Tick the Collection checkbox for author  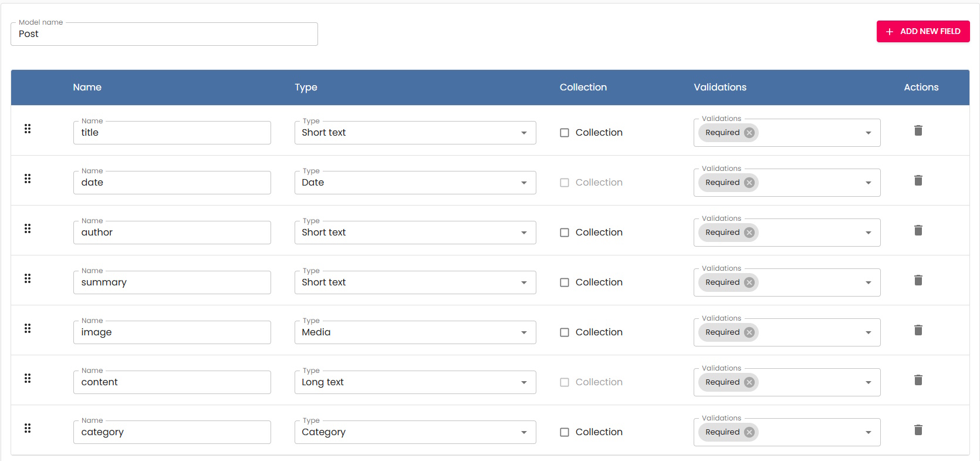coord(565,233)
